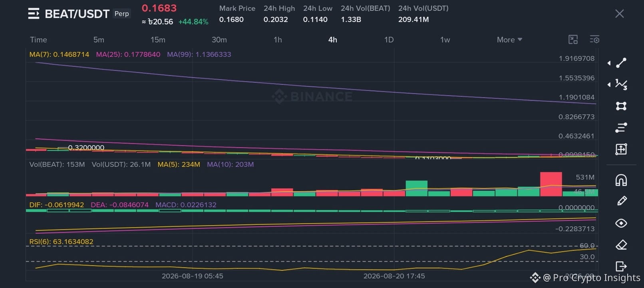Click the 24h Vol(USDT) value 209.41M
Screen dimensions: 644x288
(x=413, y=19)
